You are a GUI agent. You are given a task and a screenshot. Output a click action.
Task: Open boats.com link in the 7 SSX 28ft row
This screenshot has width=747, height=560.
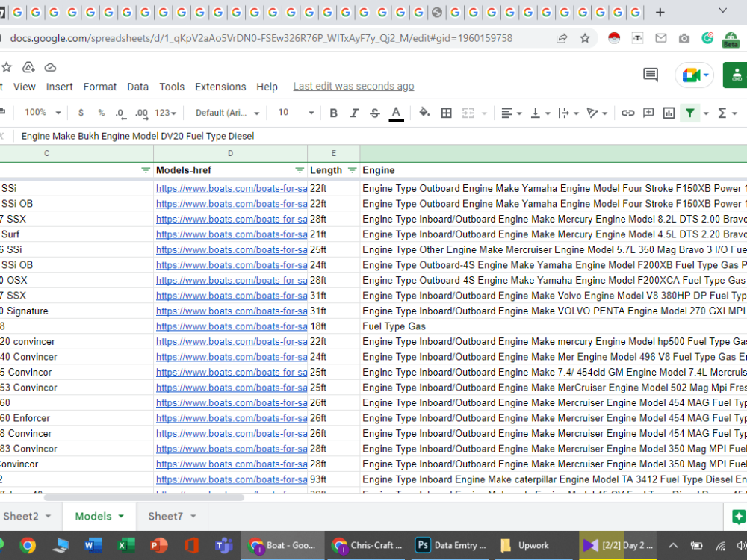[x=232, y=219]
